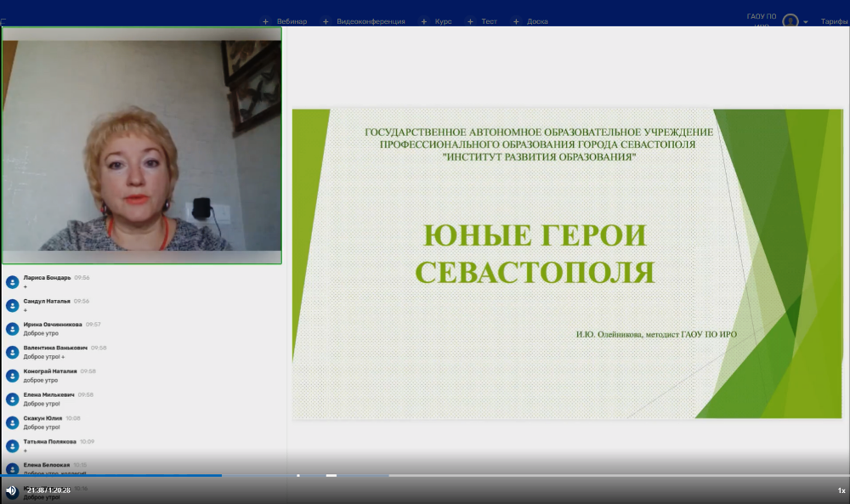Click the plus icon before Доска
Screen dimensions: 850x504
tap(516, 22)
